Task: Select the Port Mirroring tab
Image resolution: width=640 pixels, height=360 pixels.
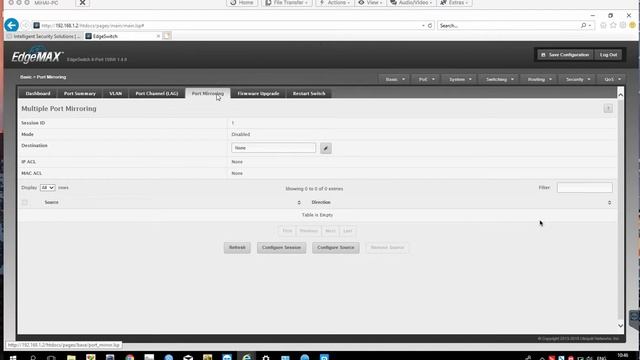Action: 208,93
